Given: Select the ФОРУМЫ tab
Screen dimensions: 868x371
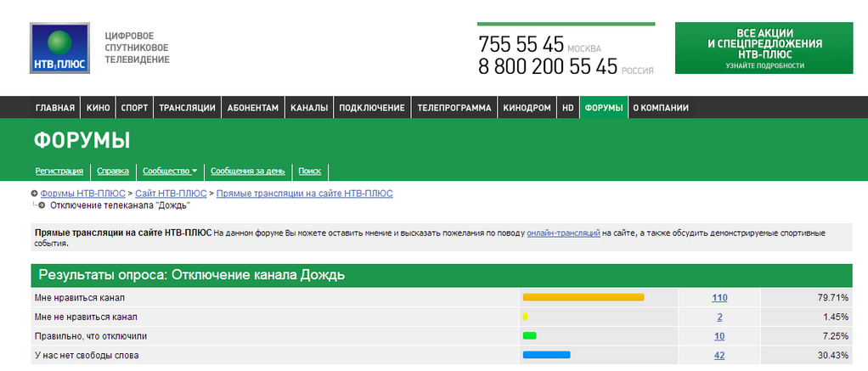Looking at the screenshot, I should pyautogui.click(x=603, y=108).
